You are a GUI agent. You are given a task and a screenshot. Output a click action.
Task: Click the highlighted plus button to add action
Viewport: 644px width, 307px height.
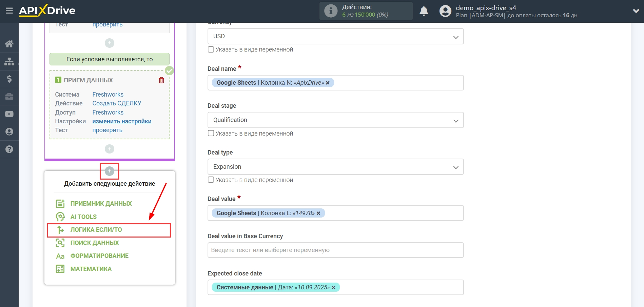110,171
